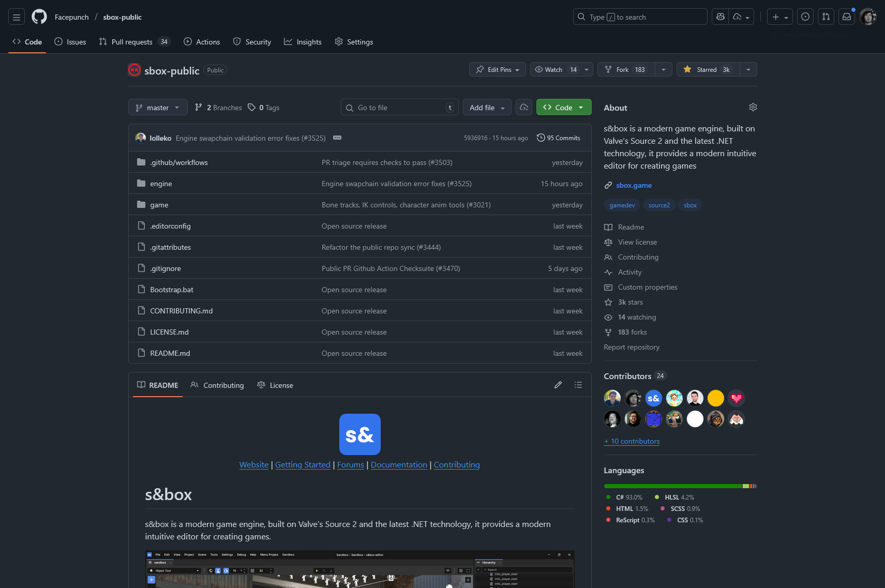Screen dimensions: 885x588
Task: Open Copilot chat icon in header
Action: (x=720, y=17)
